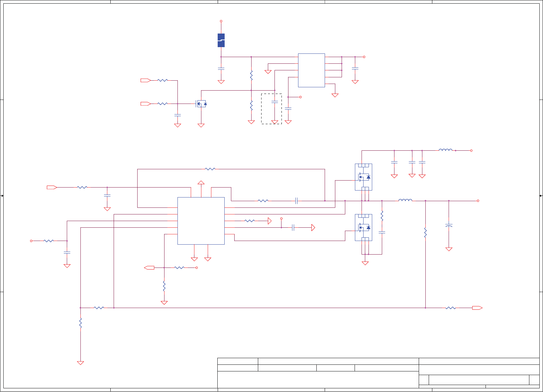Viewport: 543px width, 392px height.
Task: Select the smaller rectangular IC block in the top circuit
Action: coord(311,70)
